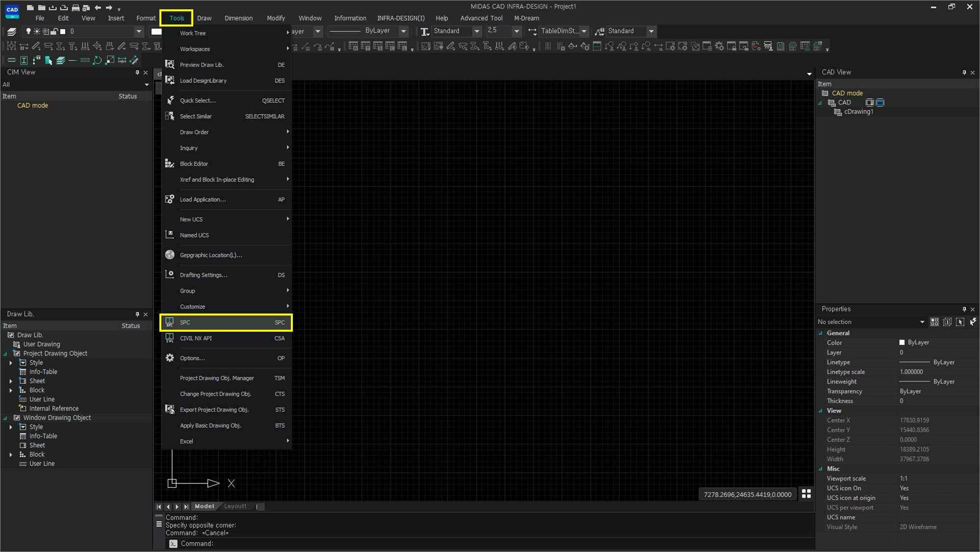The width and height of the screenshot is (980, 552).
Task: Click the Open folder icon in quick access bar
Action: click(42, 7)
